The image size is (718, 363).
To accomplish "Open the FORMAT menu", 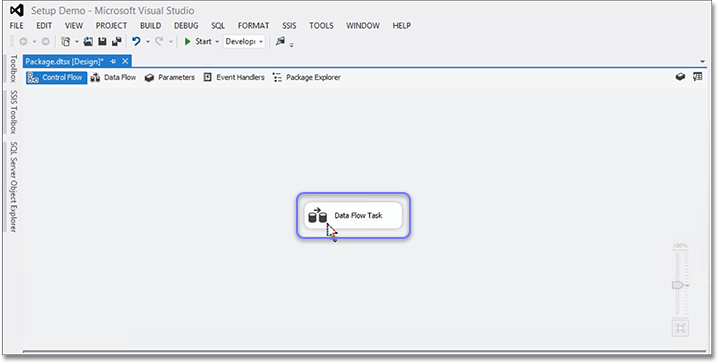I will pyautogui.click(x=253, y=26).
